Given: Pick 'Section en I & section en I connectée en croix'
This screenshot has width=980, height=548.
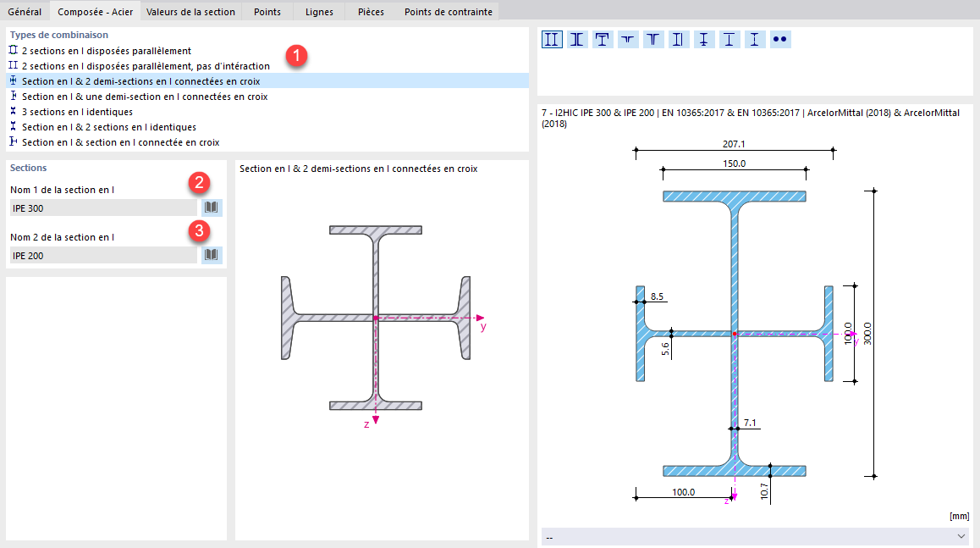Looking at the screenshot, I should click(267, 142).
